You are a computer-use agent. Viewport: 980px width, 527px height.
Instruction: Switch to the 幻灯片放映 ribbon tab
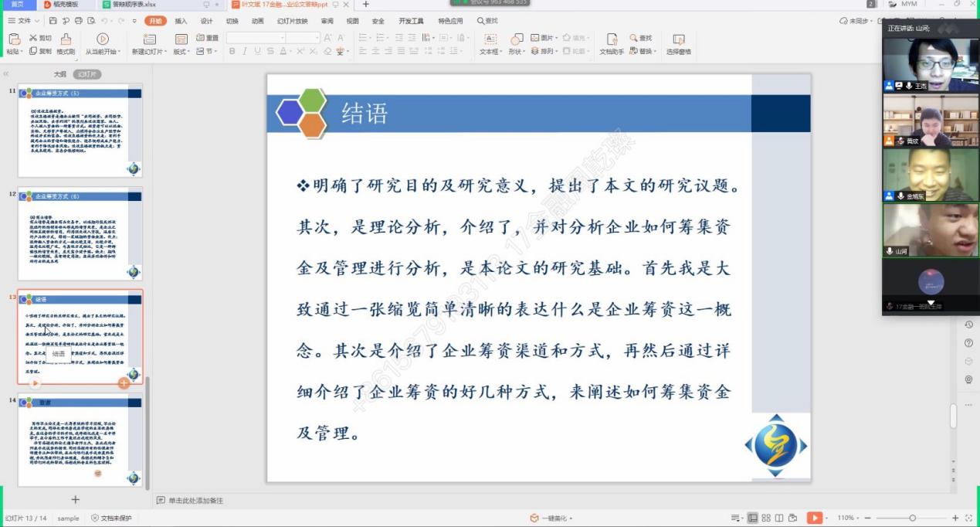[292, 21]
